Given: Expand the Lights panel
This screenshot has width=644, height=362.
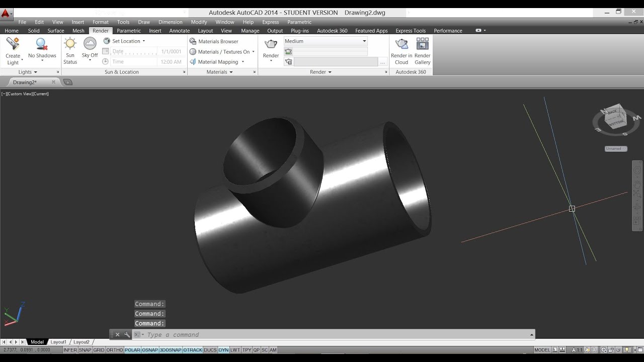Looking at the screenshot, I should [29, 72].
